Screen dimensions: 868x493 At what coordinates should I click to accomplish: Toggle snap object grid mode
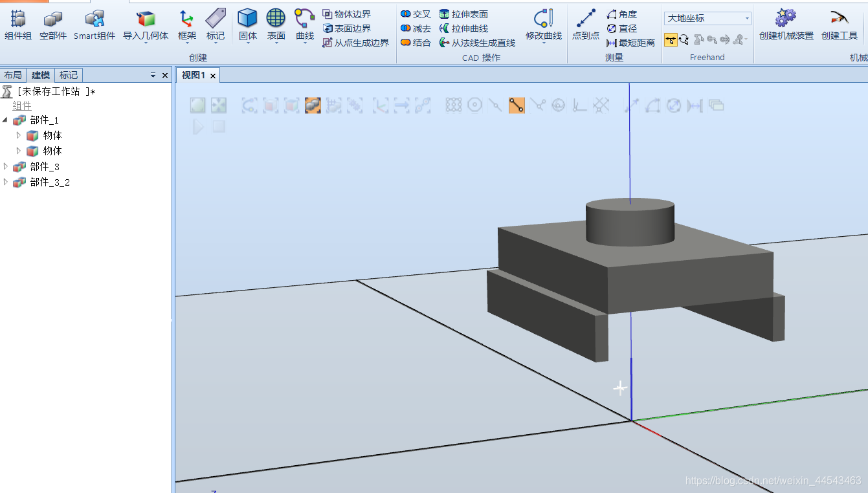click(454, 105)
